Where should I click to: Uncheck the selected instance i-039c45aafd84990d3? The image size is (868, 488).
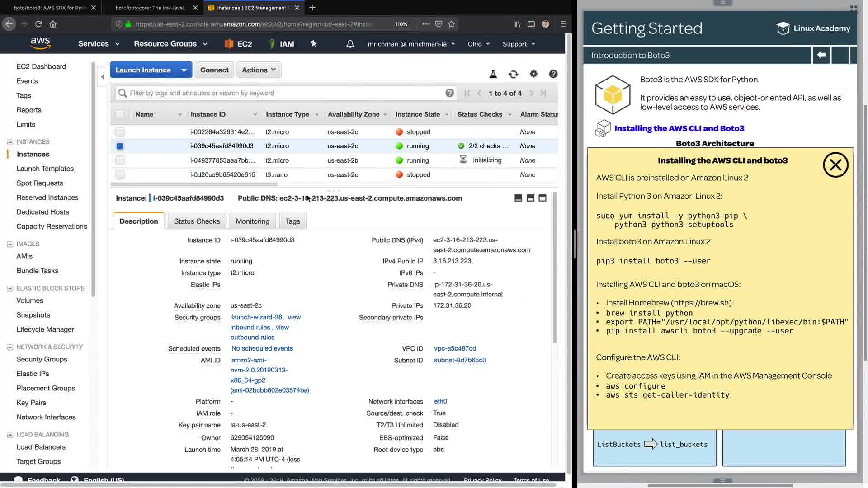coord(120,146)
